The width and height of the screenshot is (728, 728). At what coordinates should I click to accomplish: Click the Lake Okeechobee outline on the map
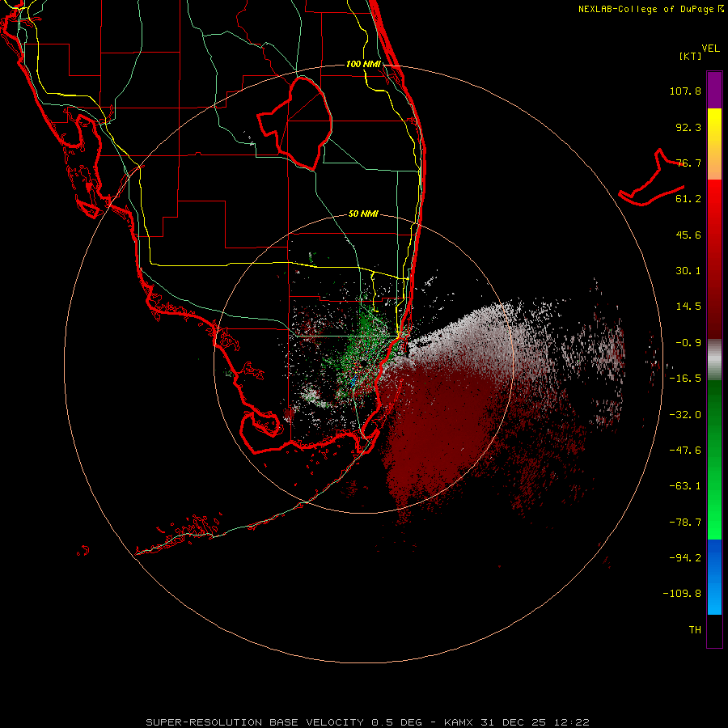point(294,123)
